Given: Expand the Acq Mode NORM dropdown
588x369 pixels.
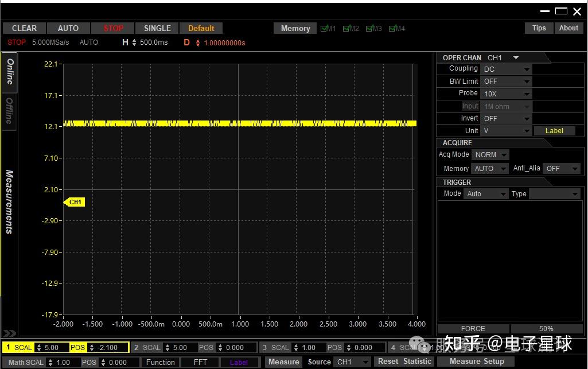Looking at the screenshot, I should pos(490,155).
